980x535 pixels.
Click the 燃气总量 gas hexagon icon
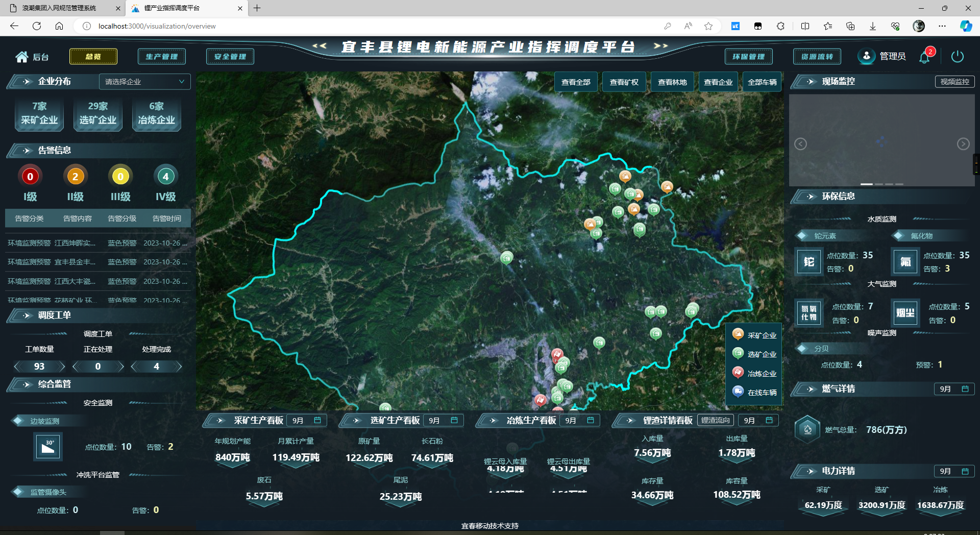[x=807, y=429]
